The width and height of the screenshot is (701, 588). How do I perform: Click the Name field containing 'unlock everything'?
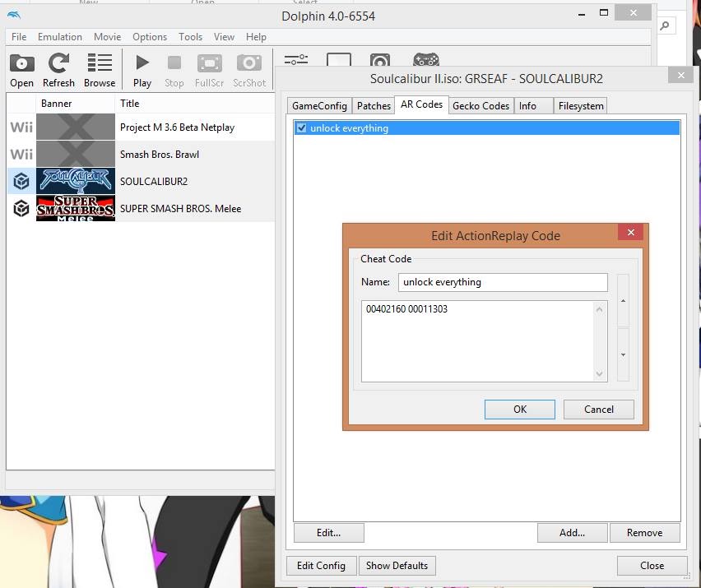click(x=503, y=282)
